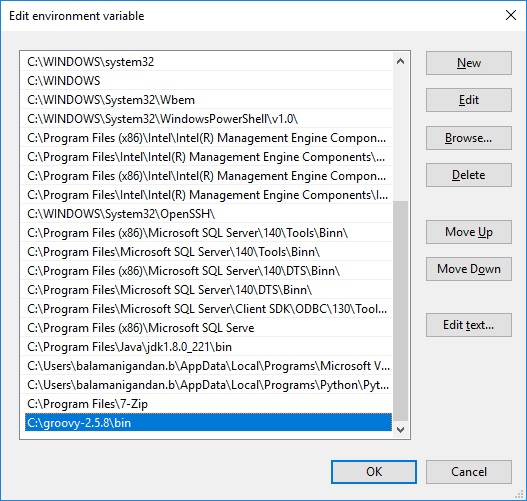
Task: Select the AppData\Local\Programs\Python entry
Action: (x=208, y=385)
